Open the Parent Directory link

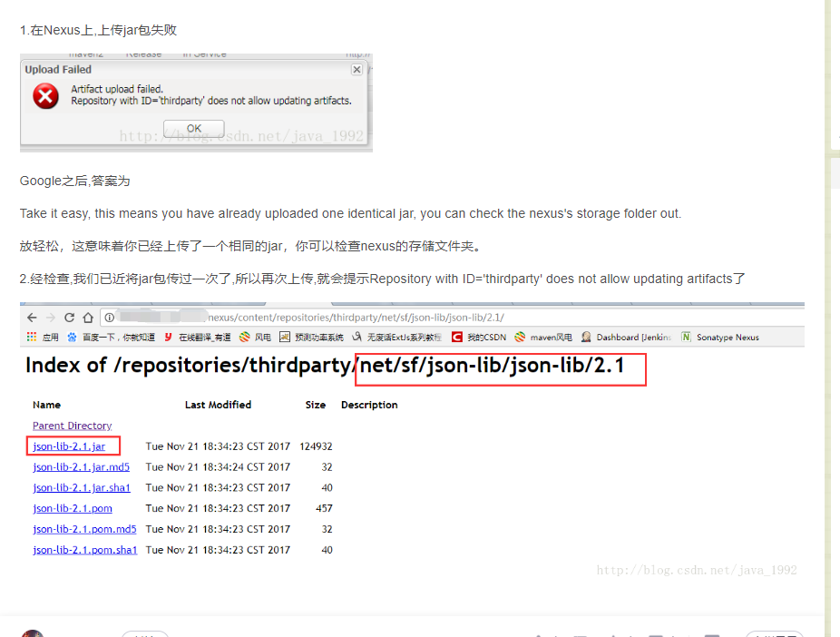click(x=73, y=426)
